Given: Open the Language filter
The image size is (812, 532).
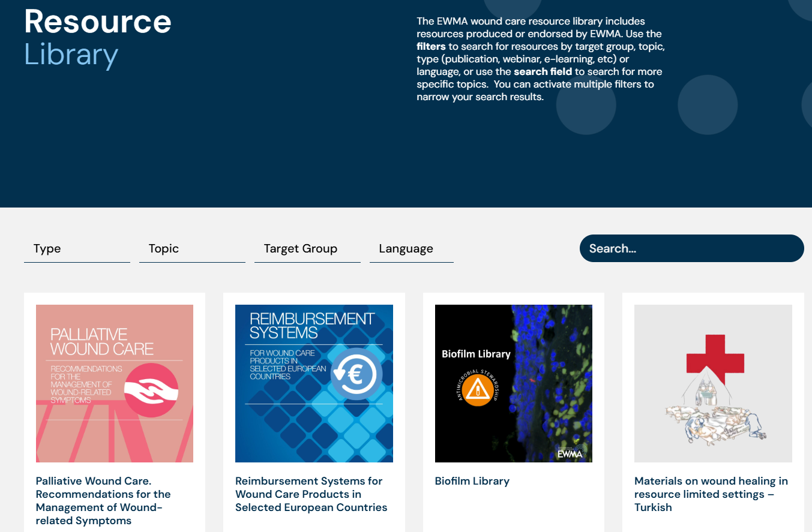Looking at the screenshot, I should pos(406,248).
